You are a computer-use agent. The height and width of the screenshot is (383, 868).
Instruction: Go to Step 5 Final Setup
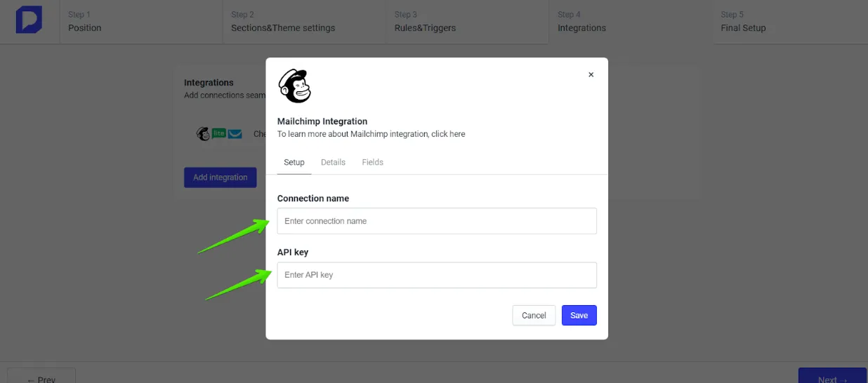pos(790,22)
